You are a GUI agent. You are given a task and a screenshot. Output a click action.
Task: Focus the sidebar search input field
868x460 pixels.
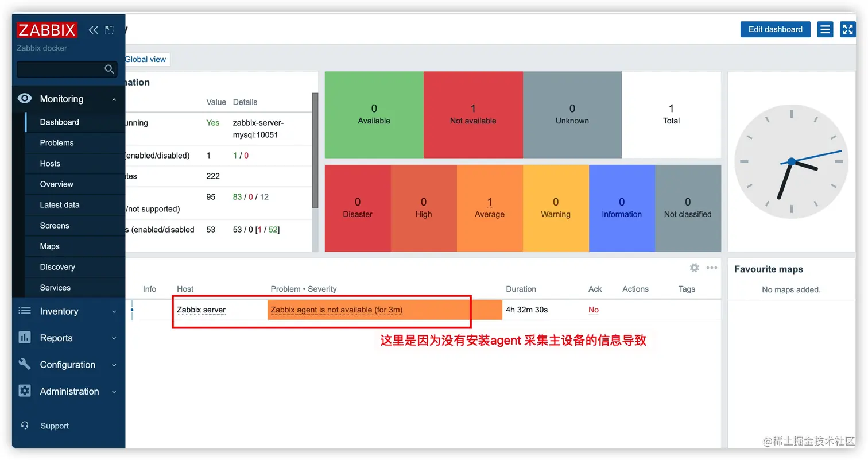click(x=67, y=69)
